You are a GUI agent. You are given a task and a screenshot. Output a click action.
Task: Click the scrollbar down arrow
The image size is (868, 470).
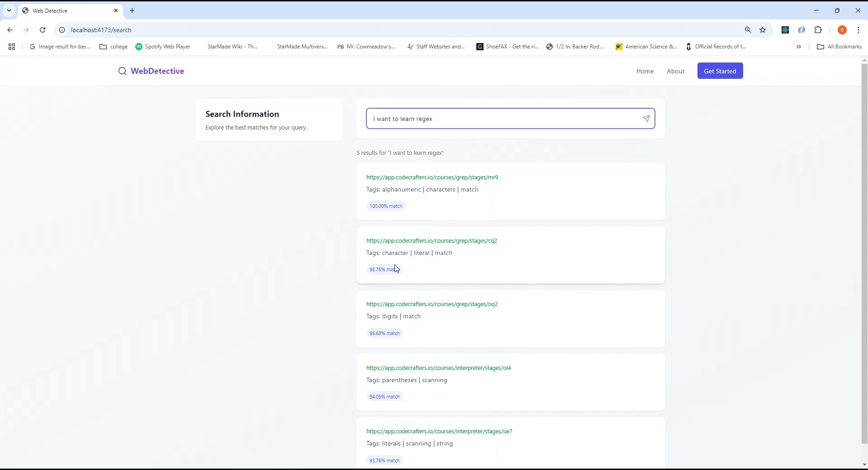click(x=864, y=465)
